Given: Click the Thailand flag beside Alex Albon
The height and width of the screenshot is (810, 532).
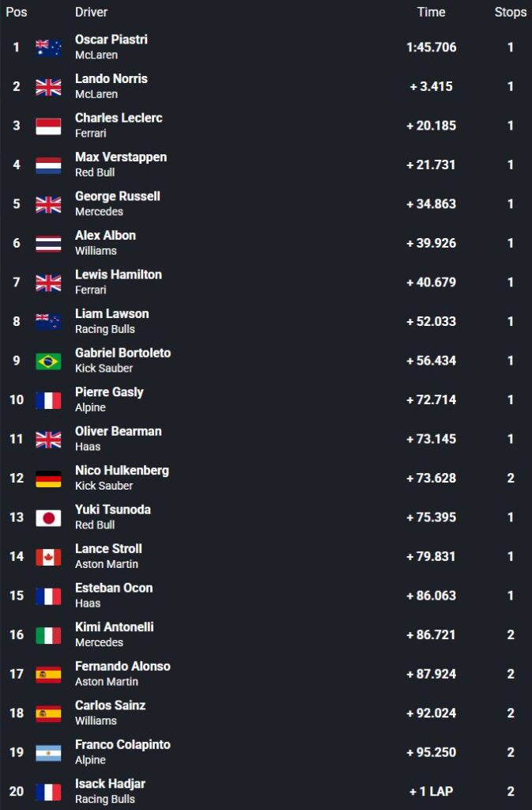Looking at the screenshot, I should 48,244.
